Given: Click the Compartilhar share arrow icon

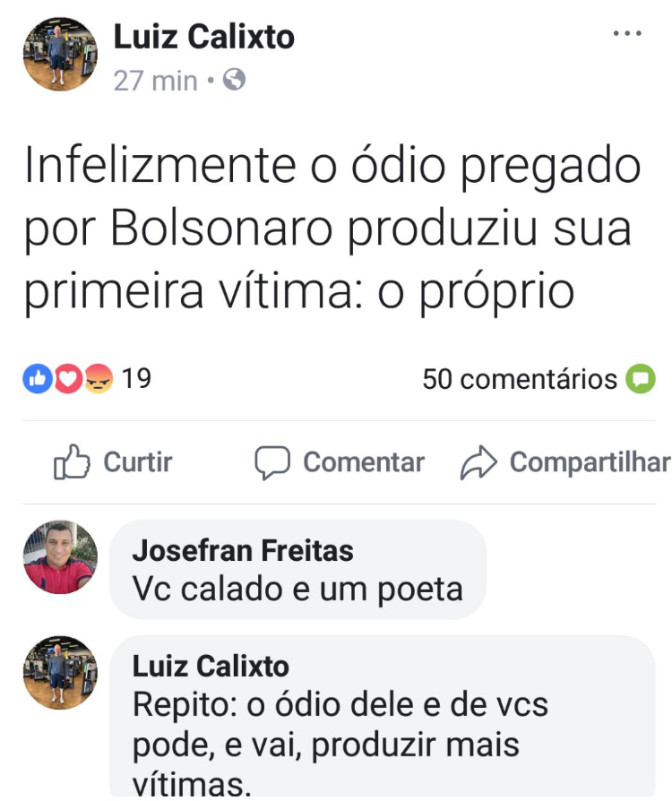Looking at the screenshot, I should [x=478, y=462].
